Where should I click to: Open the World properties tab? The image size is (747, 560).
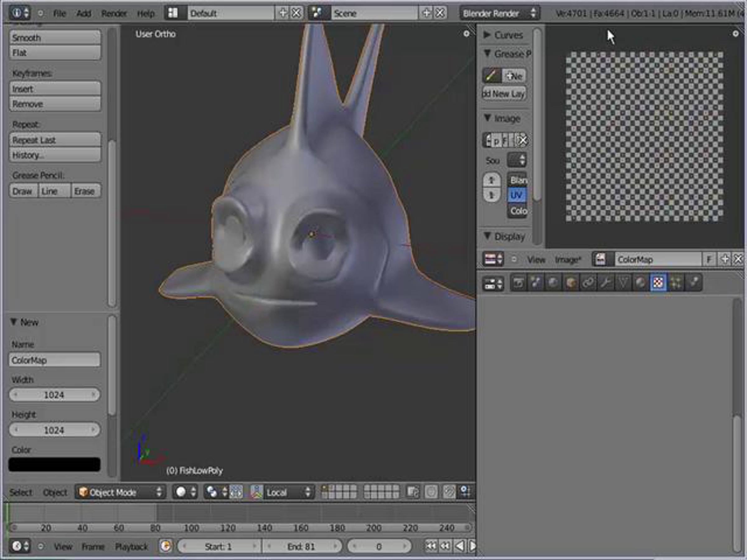[x=553, y=282]
